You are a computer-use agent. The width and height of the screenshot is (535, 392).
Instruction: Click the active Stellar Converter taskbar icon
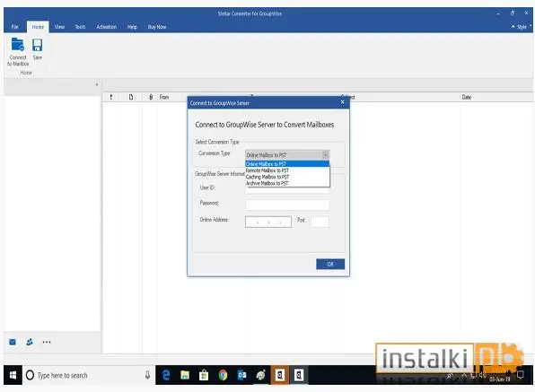[280, 375]
